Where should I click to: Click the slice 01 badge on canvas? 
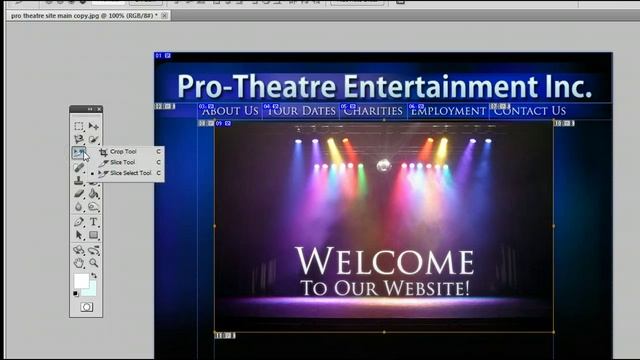(x=163, y=56)
